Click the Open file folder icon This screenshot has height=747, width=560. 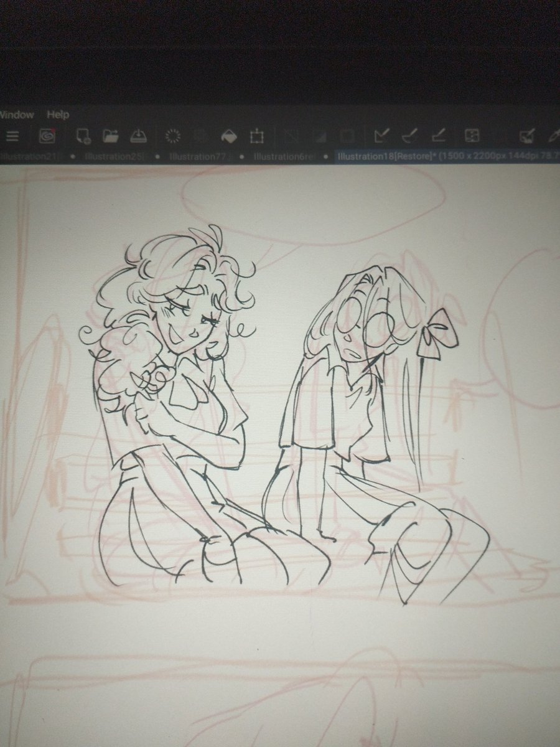click(x=111, y=135)
